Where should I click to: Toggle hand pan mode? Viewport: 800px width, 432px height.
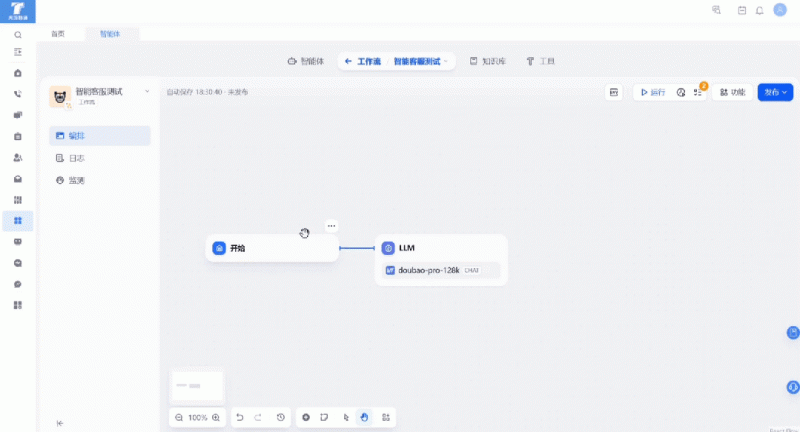coord(364,417)
